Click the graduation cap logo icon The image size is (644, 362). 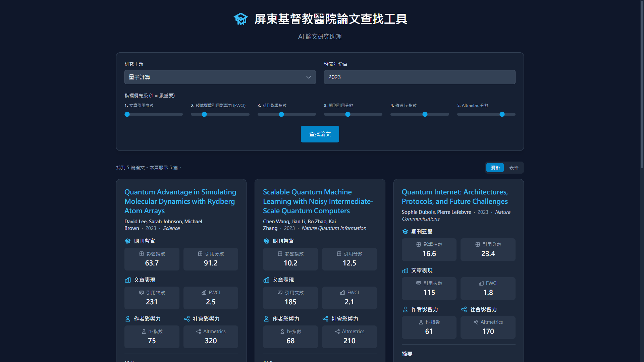pyautogui.click(x=240, y=19)
